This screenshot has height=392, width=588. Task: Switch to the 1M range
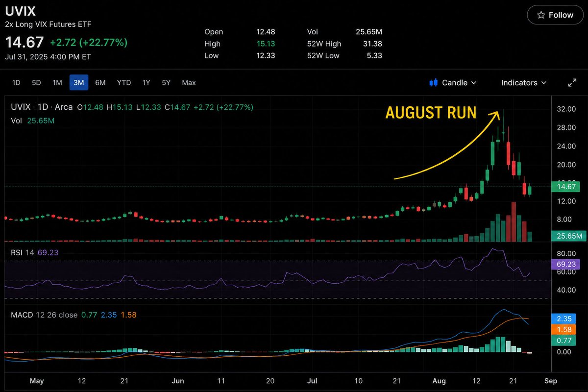pyautogui.click(x=57, y=83)
